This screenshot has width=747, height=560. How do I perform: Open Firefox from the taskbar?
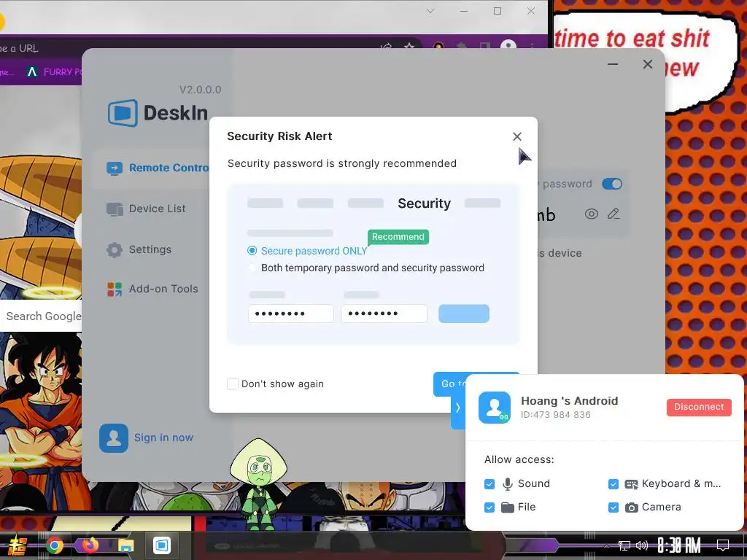tap(90, 545)
